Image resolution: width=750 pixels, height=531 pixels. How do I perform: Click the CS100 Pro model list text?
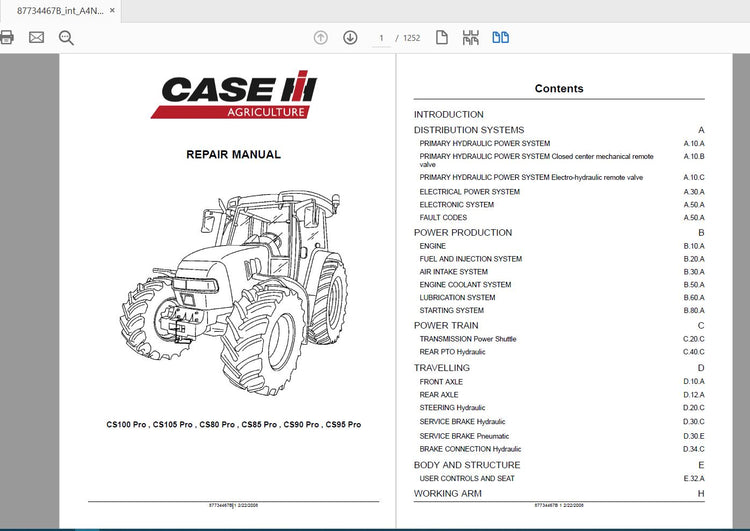[x=233, y=424]
